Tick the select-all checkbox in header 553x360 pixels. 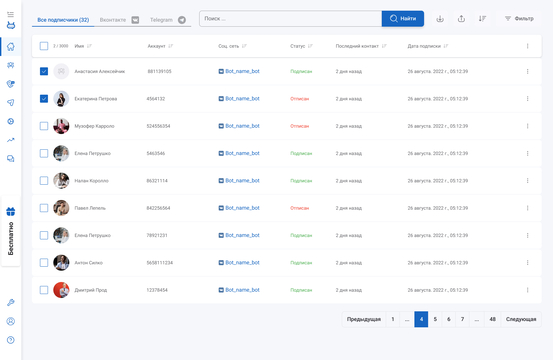[44, 46]
